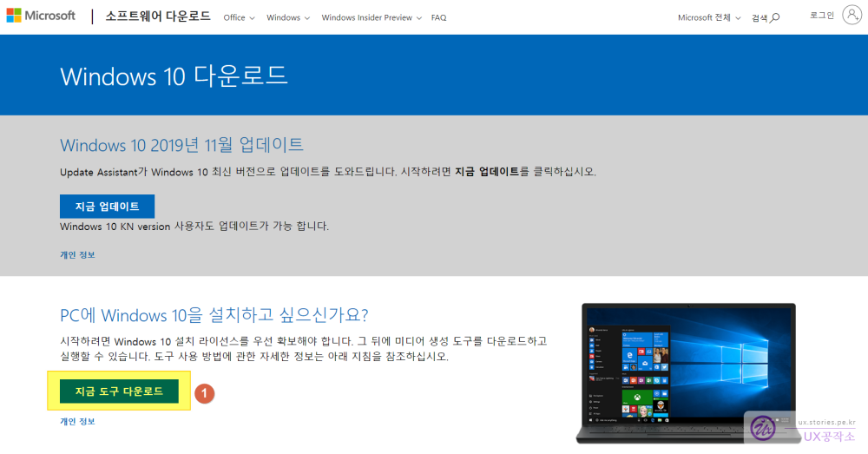
Task: Click the UX공작소 watermark logo
Action: pos(803,429)
